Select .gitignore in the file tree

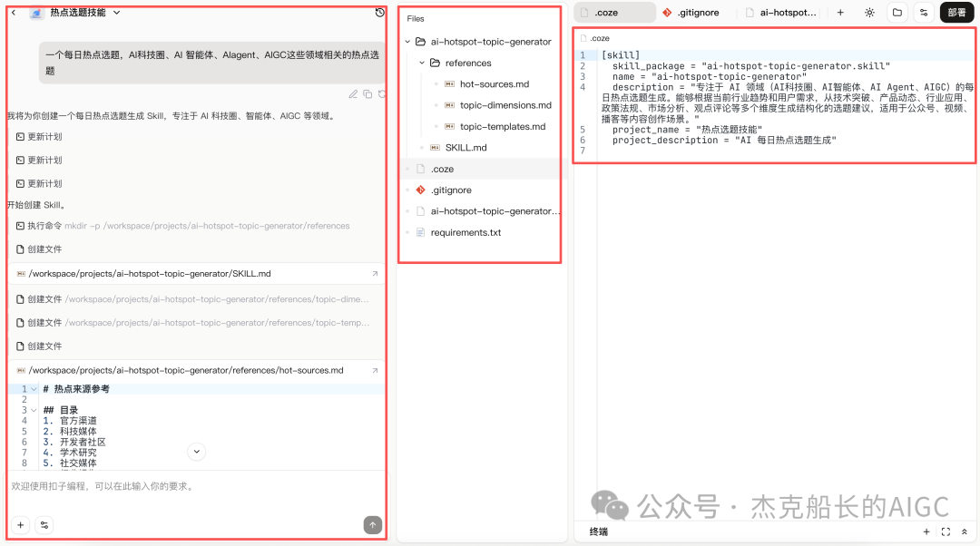pyautogui.click(x=451, y=190)
